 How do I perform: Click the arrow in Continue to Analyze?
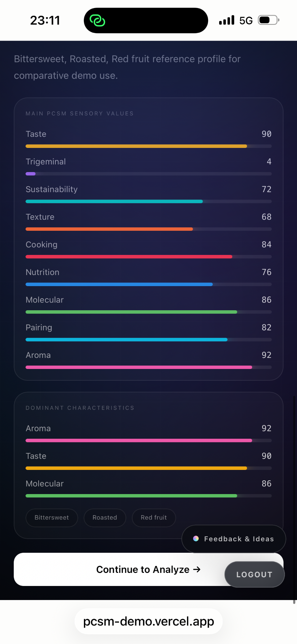point(197,569)
